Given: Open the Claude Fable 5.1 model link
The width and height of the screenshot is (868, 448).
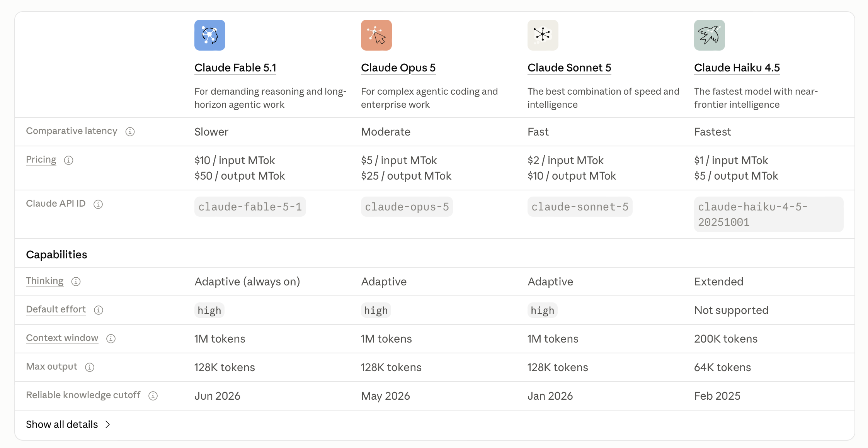Looking at the screenshot, I should click(x=235, y=68).
